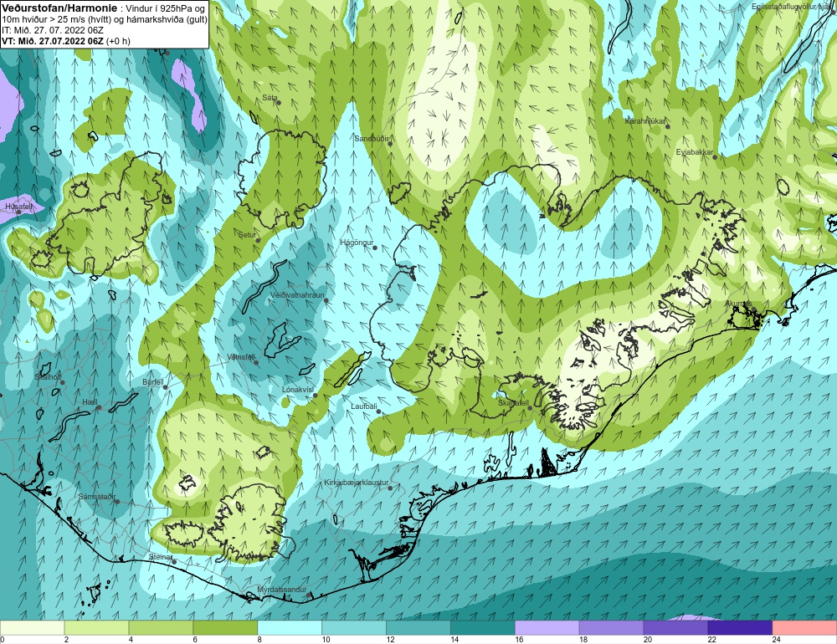
Task: Click the IT: Mið. 27. 07. 2022 06Z line
Action: click(x=52, y=30)
